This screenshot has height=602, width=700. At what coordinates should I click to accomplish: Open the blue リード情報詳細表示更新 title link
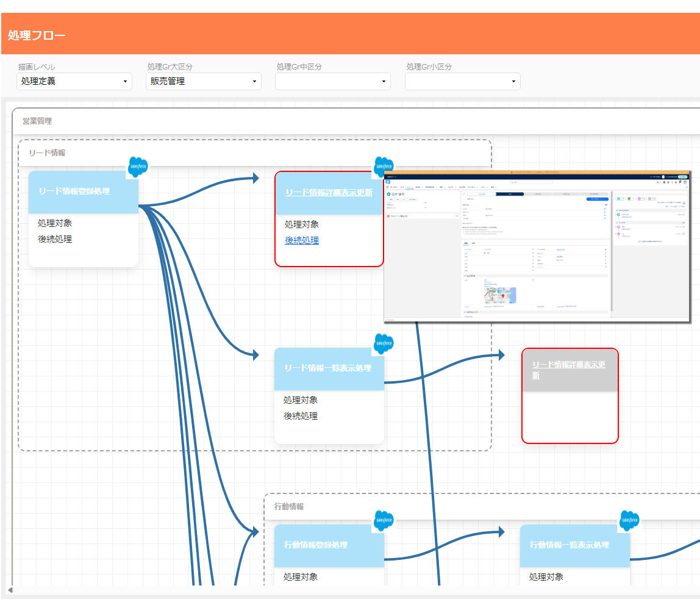click(x=329, y=192)
